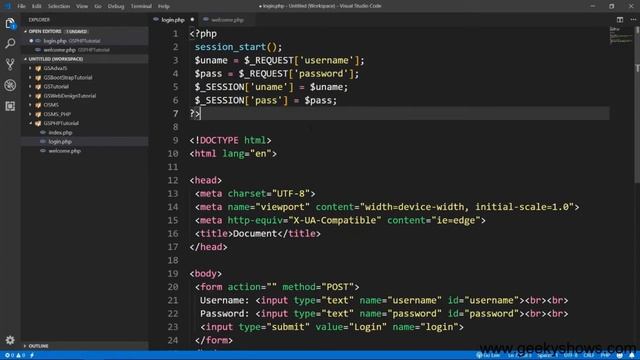This screenshot has width=640, height=360.
Task: Collapse the GSPHPTutorial folder arrow
Action: coord(30,123)
